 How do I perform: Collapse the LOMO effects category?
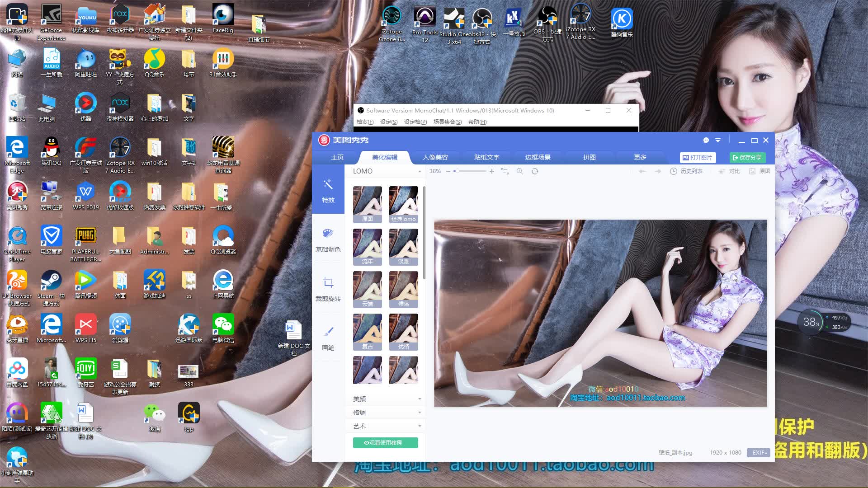[420, 171]
